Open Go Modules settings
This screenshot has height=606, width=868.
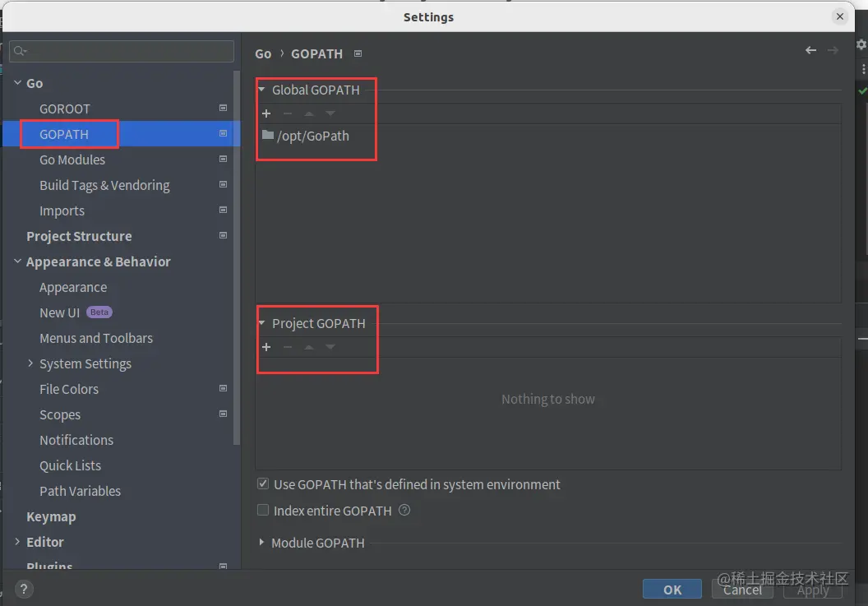tap(72, 160)
